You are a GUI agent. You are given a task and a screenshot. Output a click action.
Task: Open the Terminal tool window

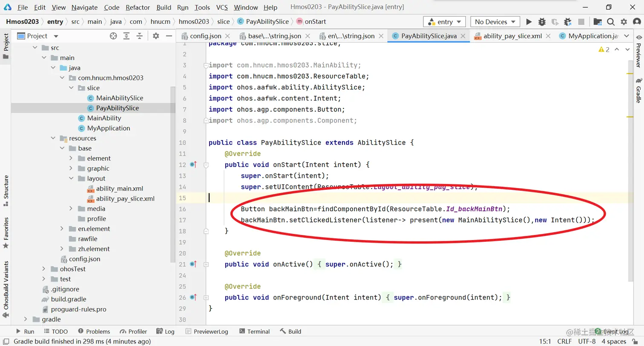[x=254, y=332]
